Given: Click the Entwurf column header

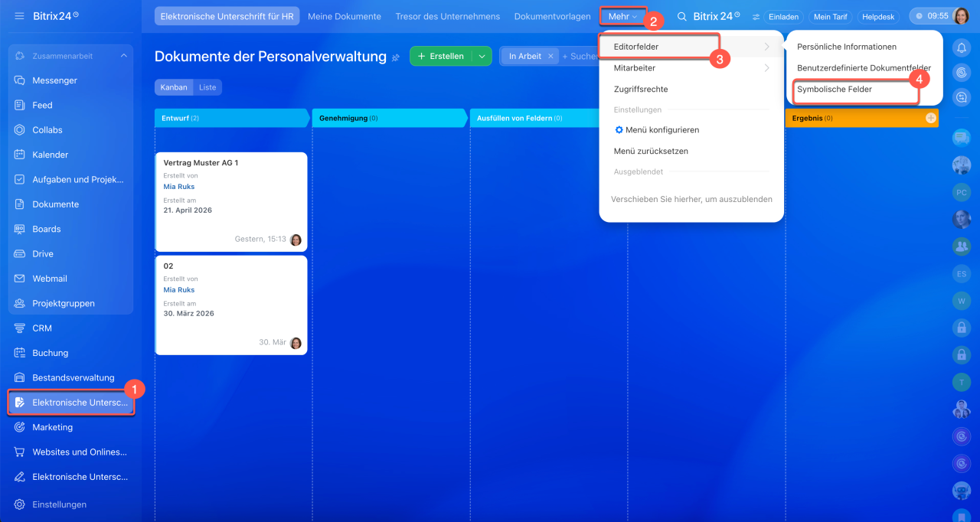Looking at the screenshot, I should (x=231, y=119).
